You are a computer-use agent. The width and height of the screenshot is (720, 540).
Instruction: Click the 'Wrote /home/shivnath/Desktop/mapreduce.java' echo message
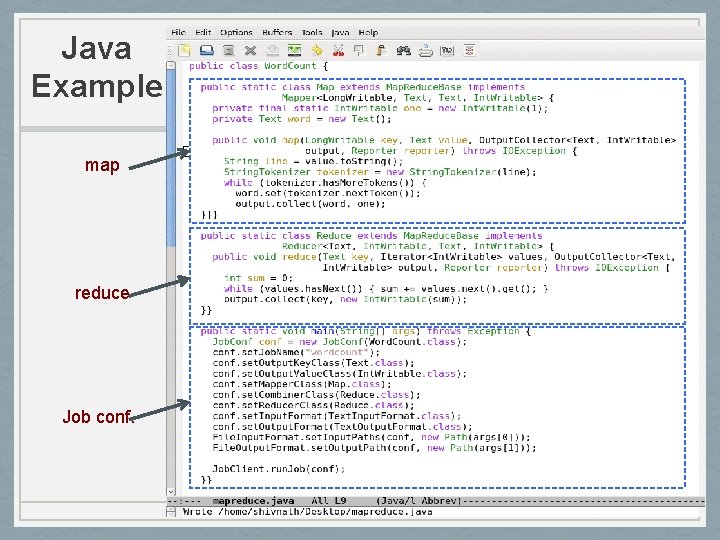(307, 512)
